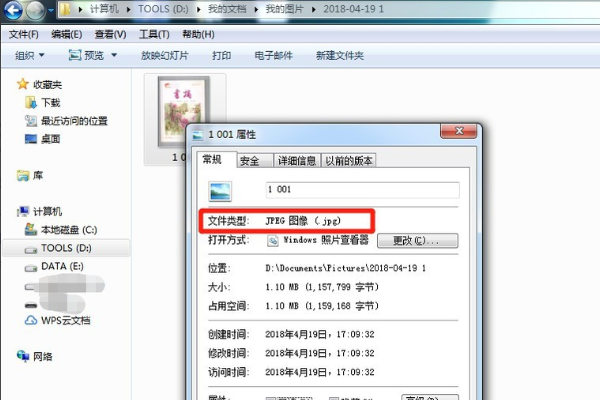Go back with the Explorer back arrow

(x=13, y=10)
